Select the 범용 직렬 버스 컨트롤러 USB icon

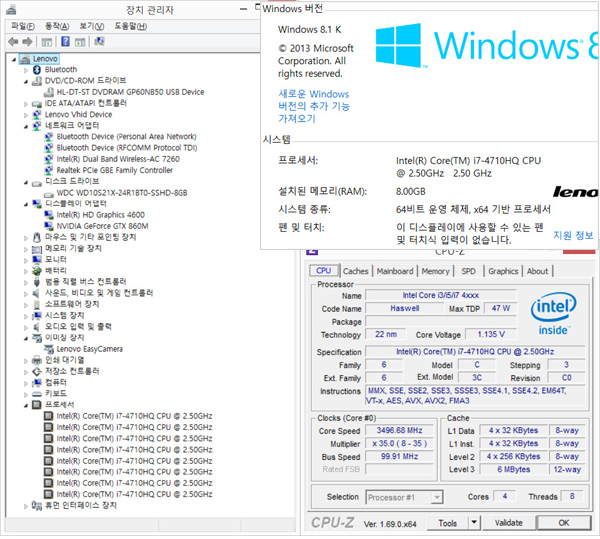pos(37,282)
